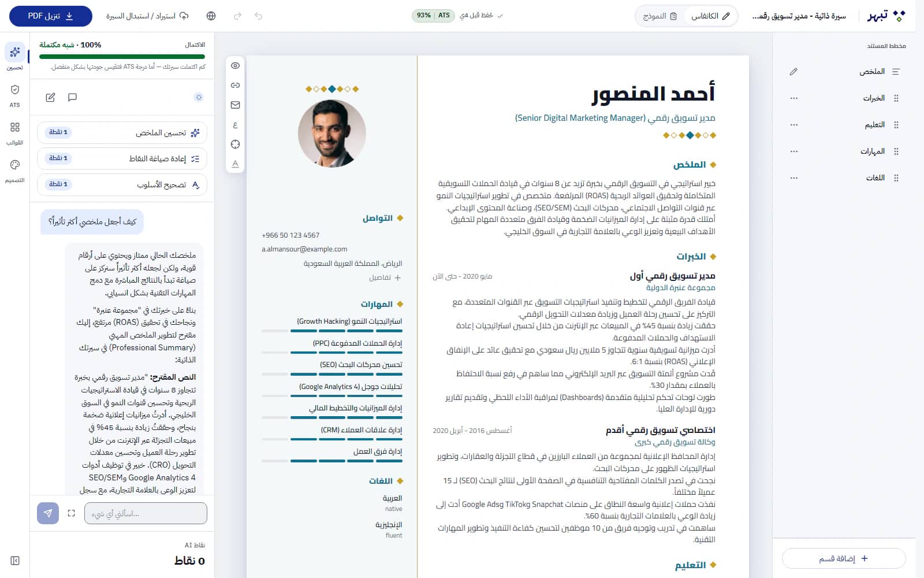Image resolution: width=924 pixels, height=578 pixels.
Task: Click the Arabic letter ع toolbar icon
Action: tap(235, 125)
